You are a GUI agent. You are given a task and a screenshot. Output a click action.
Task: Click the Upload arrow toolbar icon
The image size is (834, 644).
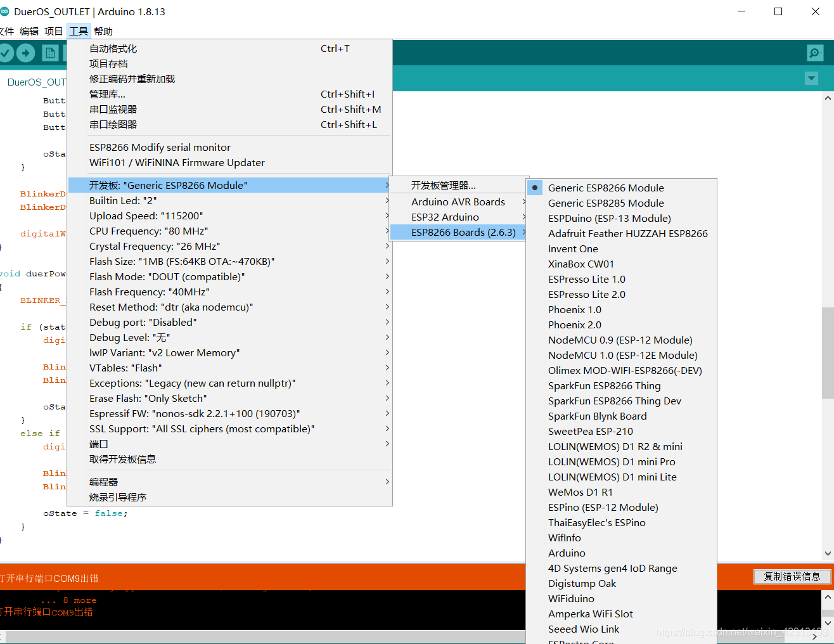[x=26, y=53]
